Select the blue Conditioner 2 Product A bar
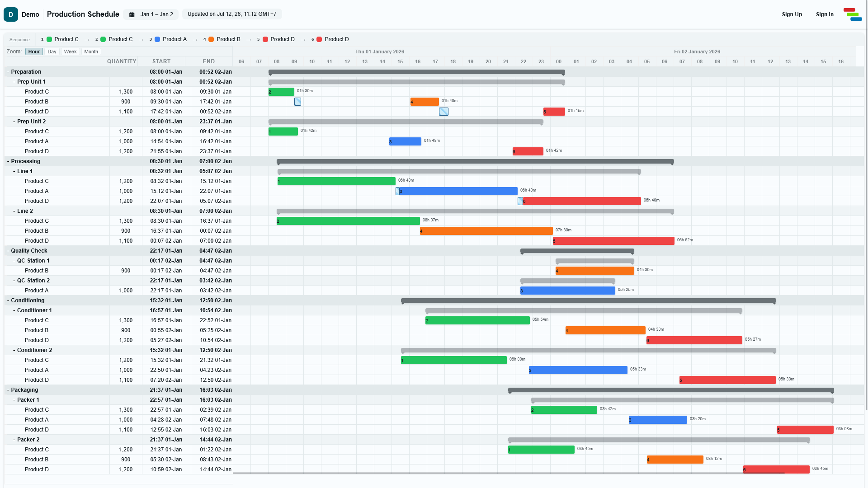 pyautogui.click(x=578, y=370)
